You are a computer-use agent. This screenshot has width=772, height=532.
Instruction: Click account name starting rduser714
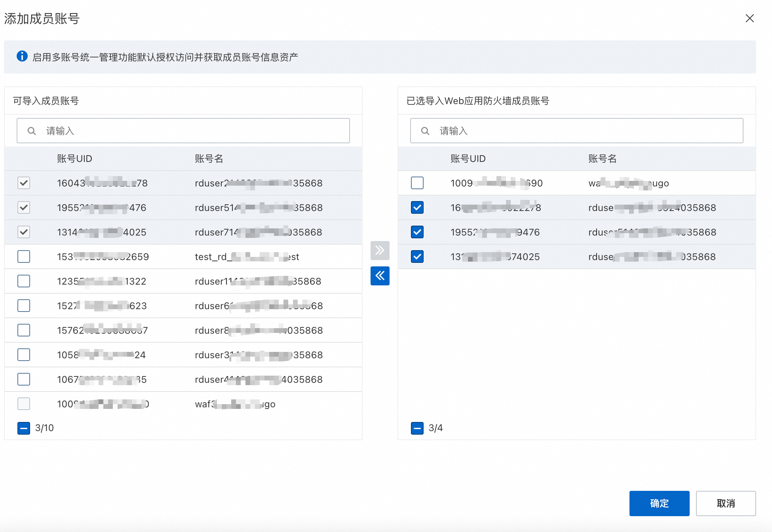[259, 232]
